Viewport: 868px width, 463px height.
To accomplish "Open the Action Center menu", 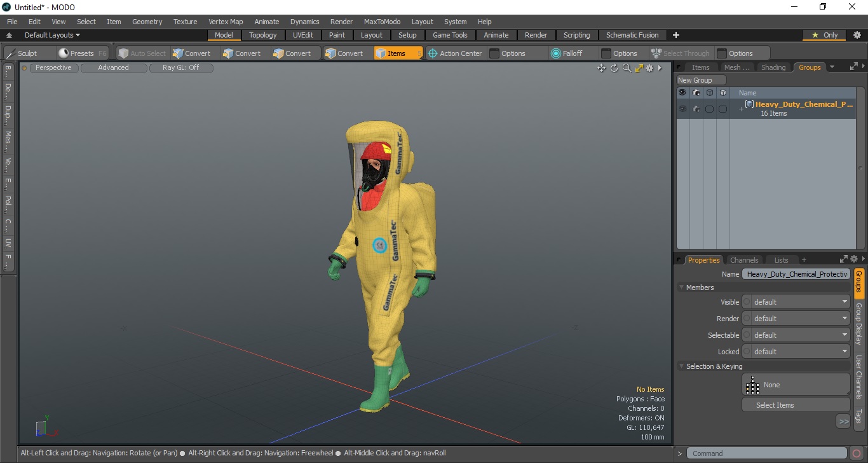I will coord(455,53).
